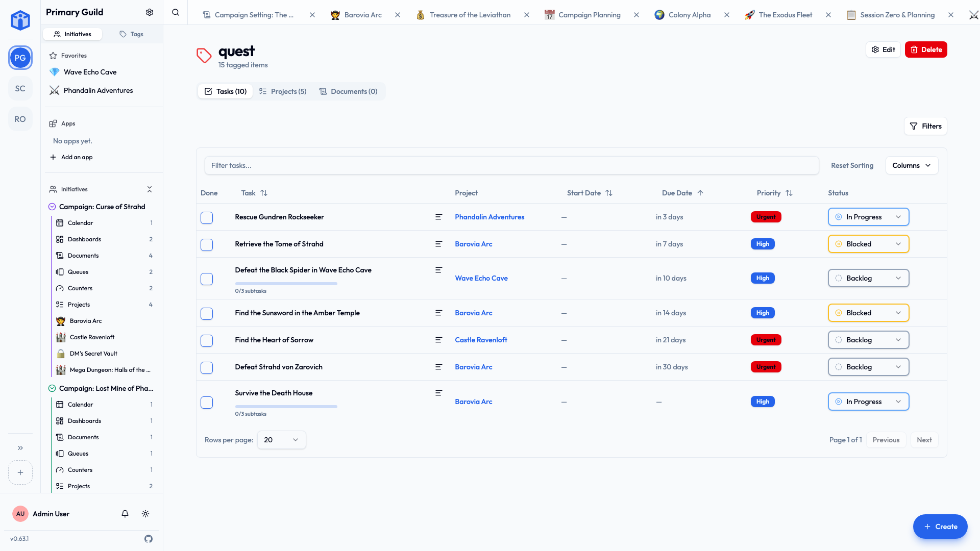Switch to Tasks (10) tab
The width and height of the screenshot is (980, 551).
coord(226,91)
